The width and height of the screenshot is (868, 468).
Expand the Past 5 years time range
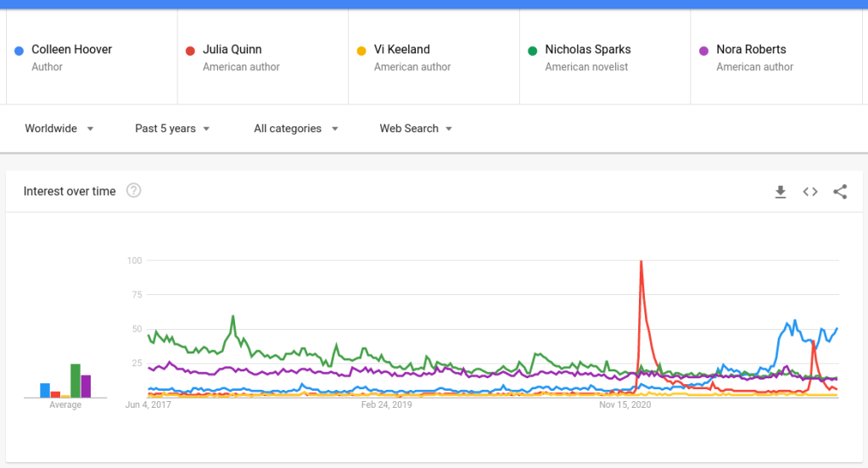172,129
